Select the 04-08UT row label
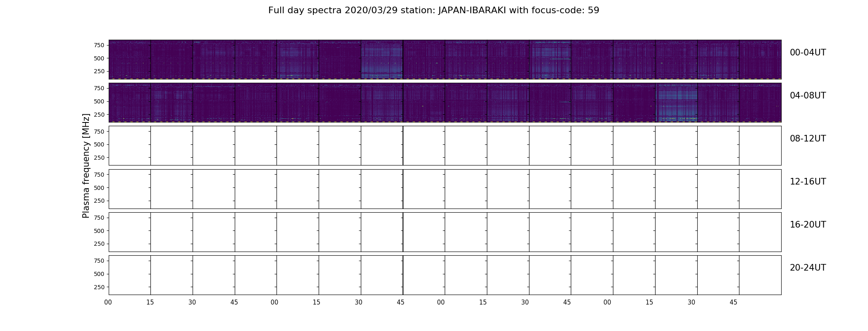 (x=808, y=96)
